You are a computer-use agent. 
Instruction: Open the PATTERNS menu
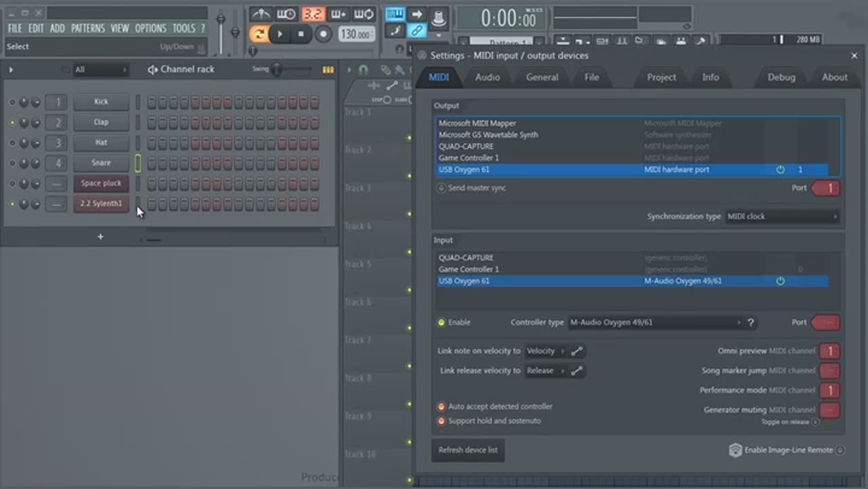point(88,28)
